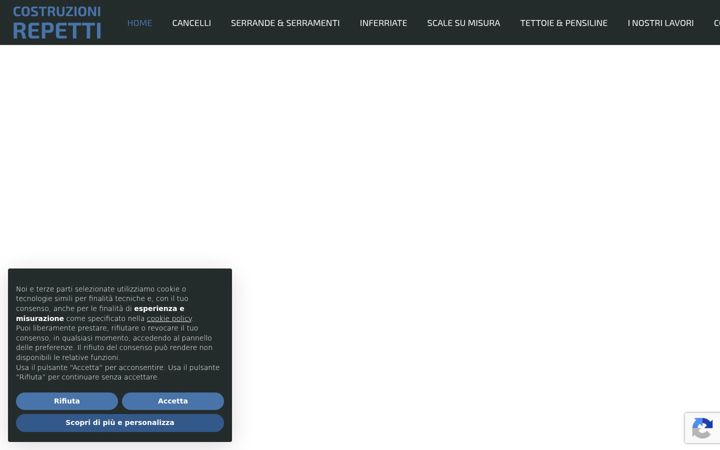
Task: Go to the CANCELLI page
Action: [191, 23]
